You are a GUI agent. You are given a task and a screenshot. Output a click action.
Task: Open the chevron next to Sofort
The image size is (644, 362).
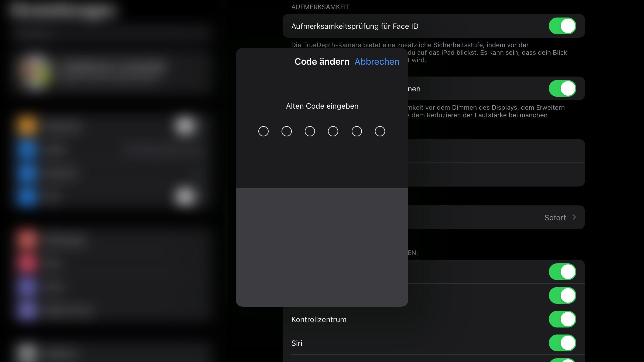[574, 217]
